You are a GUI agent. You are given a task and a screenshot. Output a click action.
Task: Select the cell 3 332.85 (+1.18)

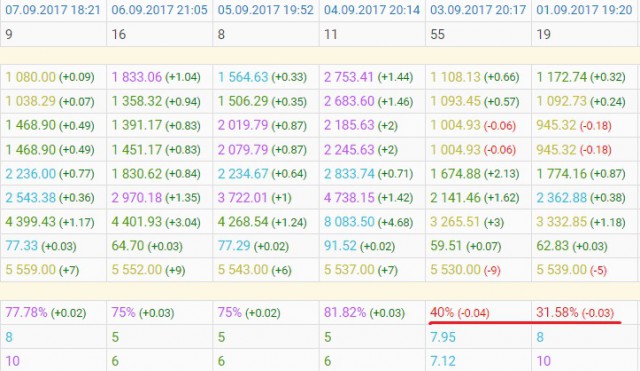(x=585, y=222)
